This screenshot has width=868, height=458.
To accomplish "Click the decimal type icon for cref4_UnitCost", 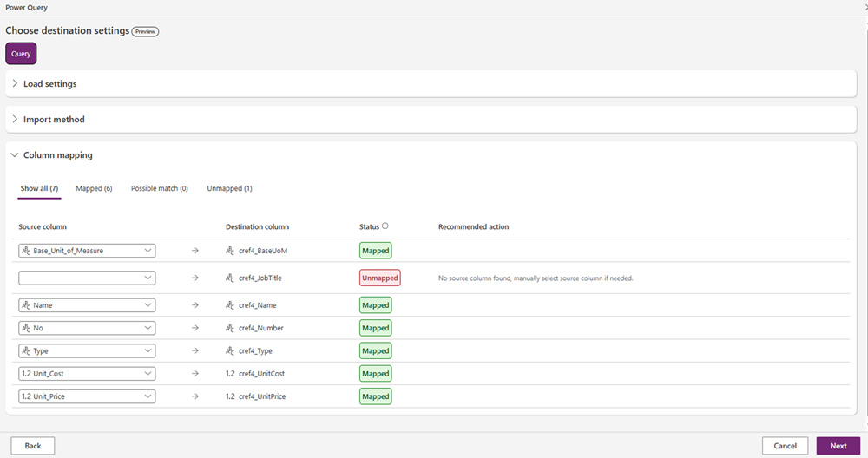I will (x=230, y=374).
